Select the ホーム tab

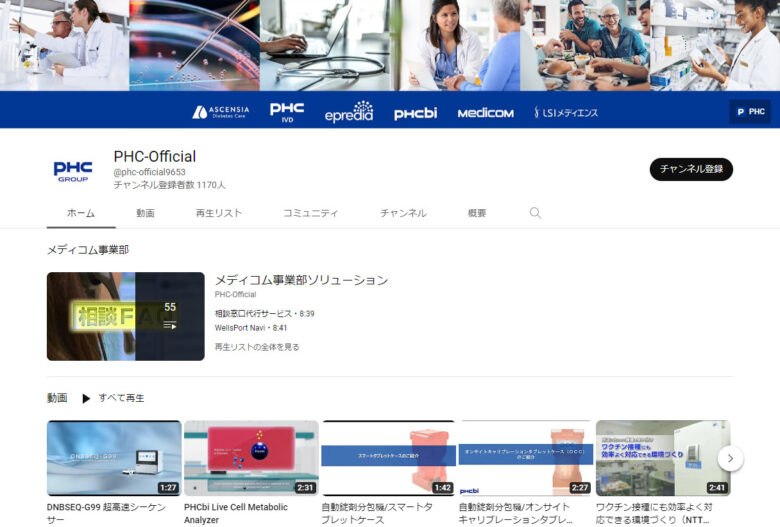tap(81, 213)
